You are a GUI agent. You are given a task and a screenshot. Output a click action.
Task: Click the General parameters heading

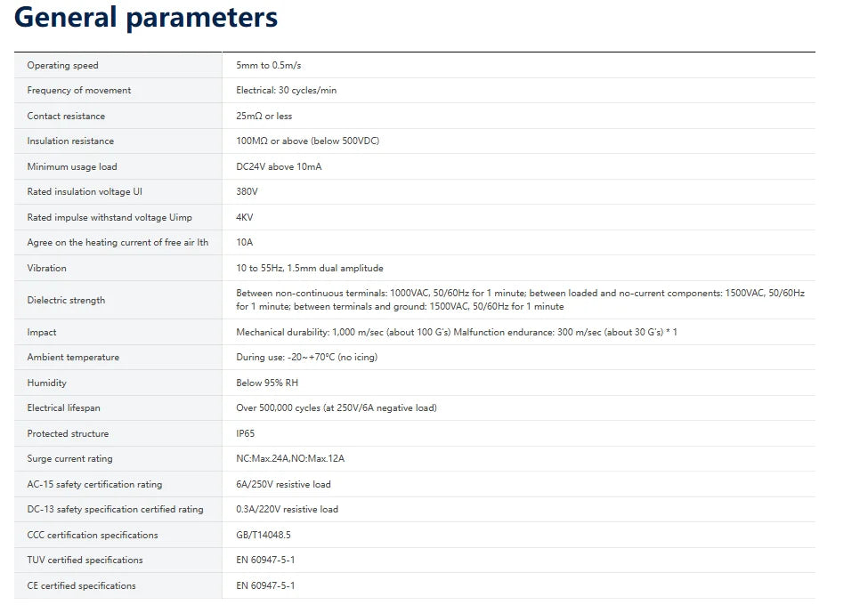tap(146, 18)
